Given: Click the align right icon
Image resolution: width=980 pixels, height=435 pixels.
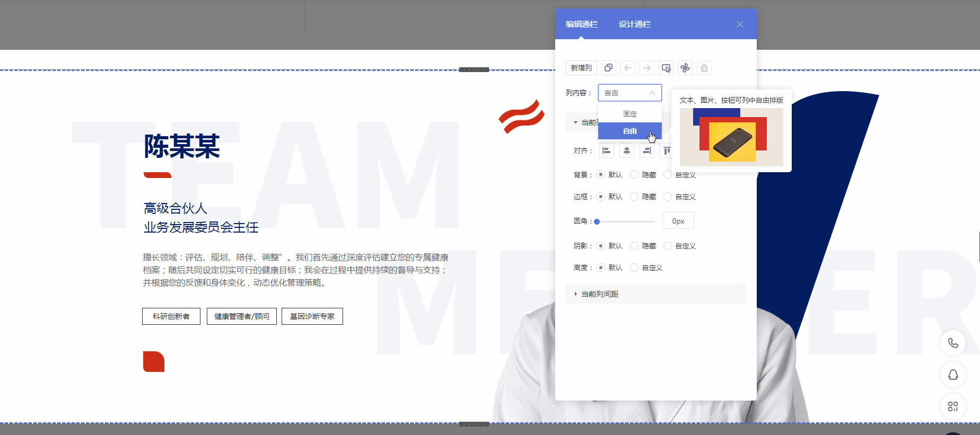Looking at the screenshot, I should (646, 151).
